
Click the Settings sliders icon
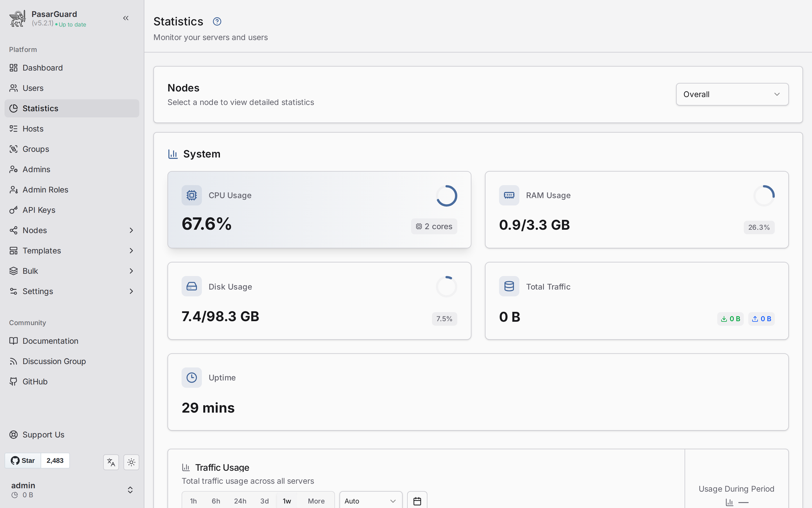pyautogui.click(x=14, y=291)
